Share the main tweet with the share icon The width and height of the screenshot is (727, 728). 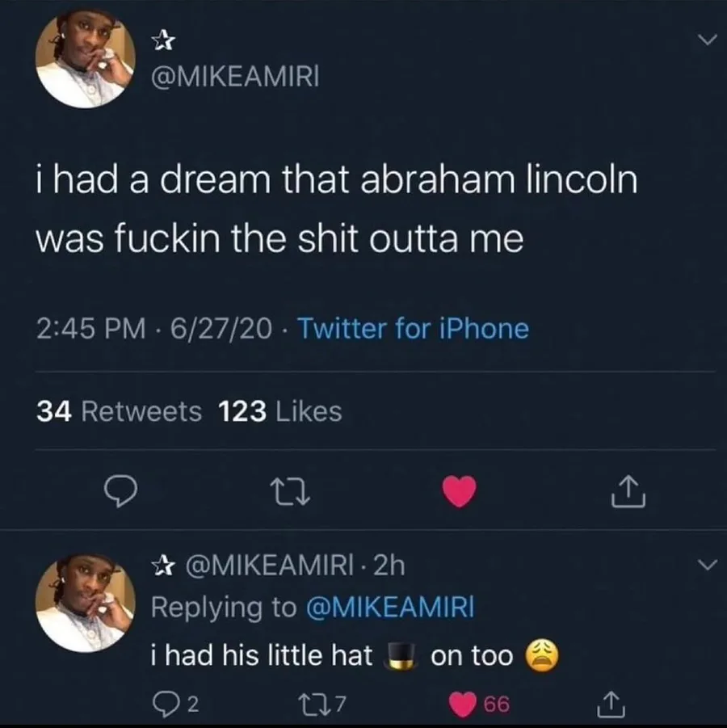628,492
